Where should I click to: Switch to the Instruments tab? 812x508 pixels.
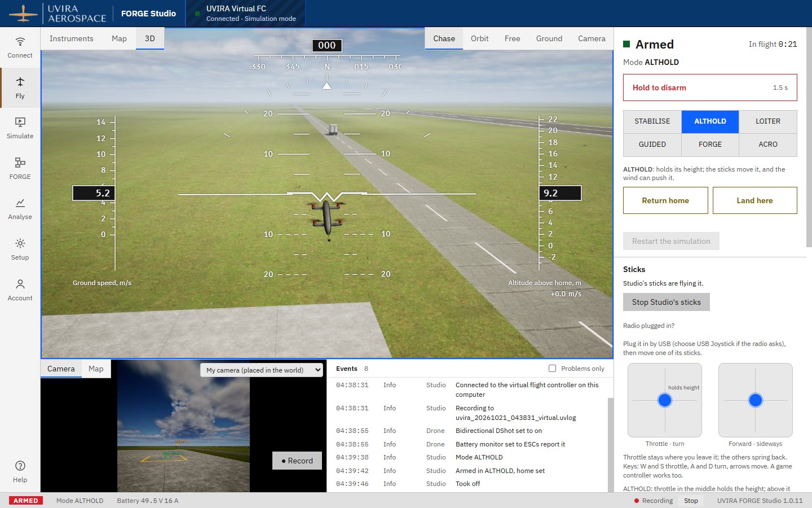click(x=72, y=38)
